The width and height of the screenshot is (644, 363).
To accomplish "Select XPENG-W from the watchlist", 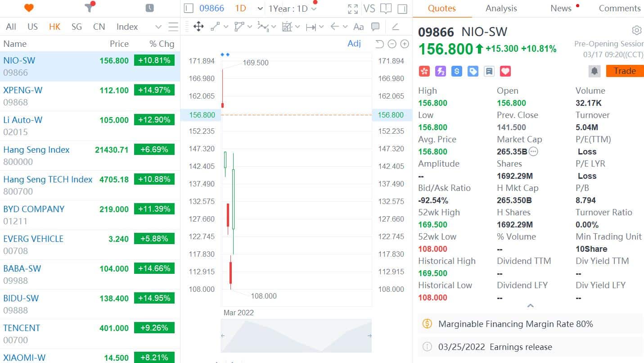I will point(23,90).
